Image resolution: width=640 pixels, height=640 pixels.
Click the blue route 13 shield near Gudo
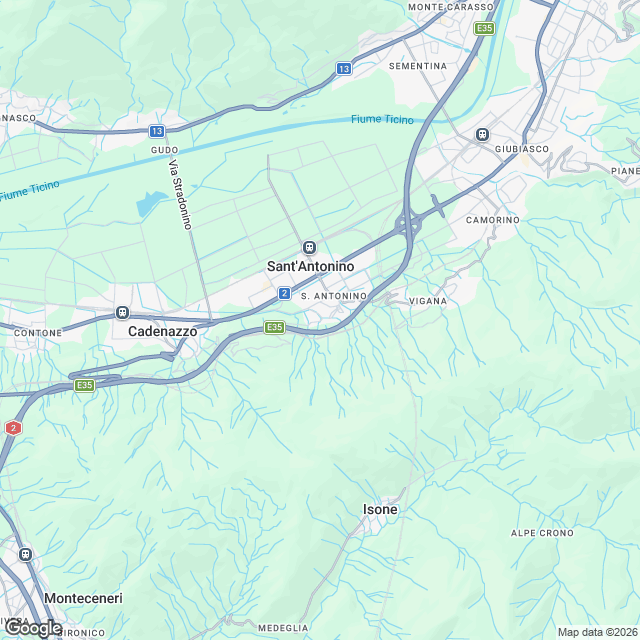click(x=157, y=131)
